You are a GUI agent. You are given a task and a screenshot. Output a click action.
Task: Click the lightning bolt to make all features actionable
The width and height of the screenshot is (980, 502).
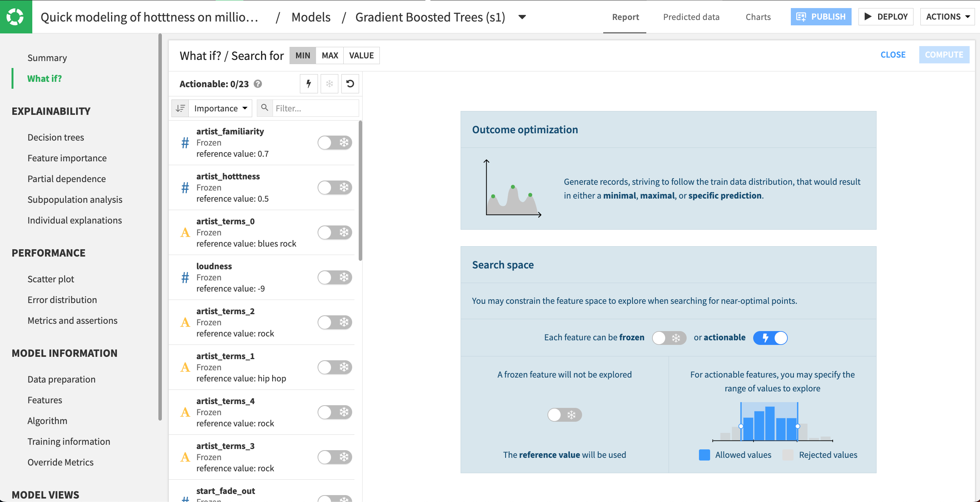coord(309,84)
